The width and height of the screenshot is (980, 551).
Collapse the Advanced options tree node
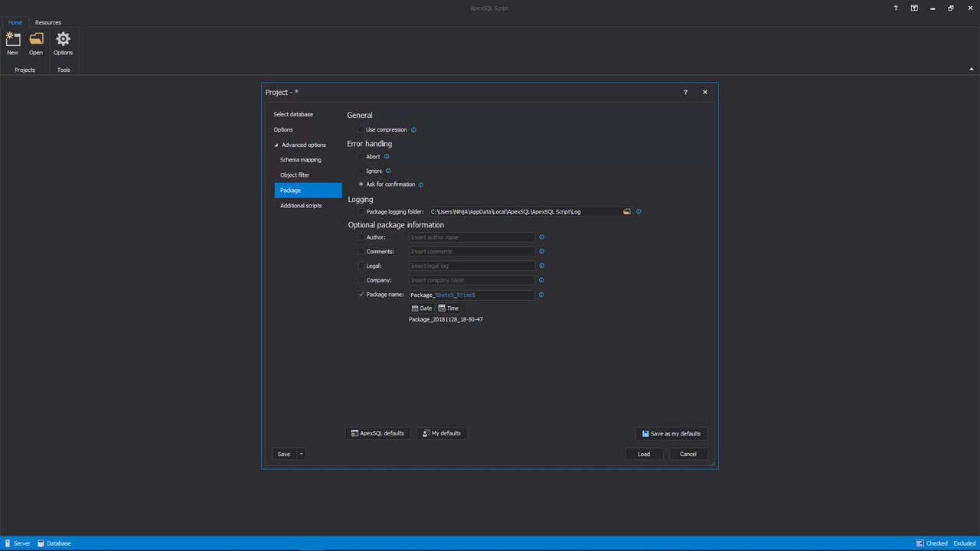tap(276, 145)
